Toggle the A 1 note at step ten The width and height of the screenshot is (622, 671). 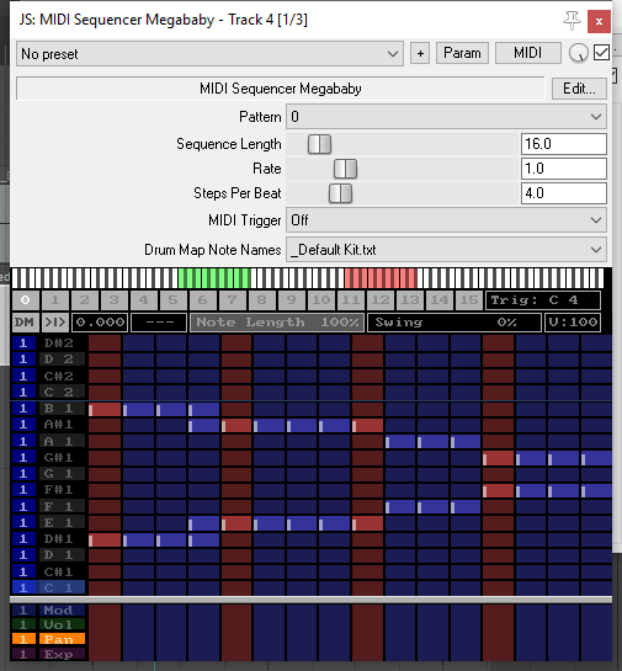(401, 442)
